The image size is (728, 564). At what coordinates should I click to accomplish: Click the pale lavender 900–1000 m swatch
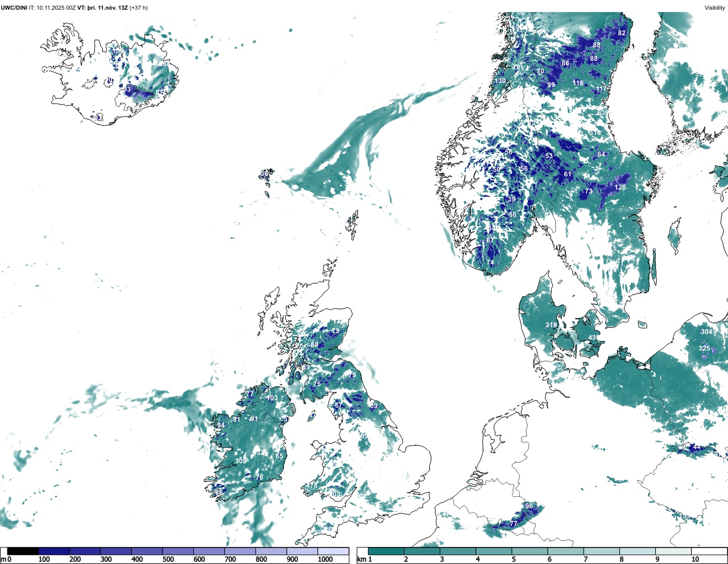302,551
